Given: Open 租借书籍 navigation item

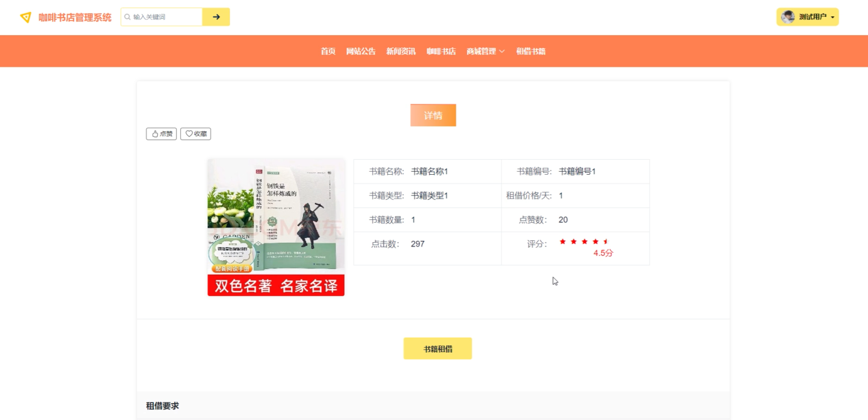Looking at the screenshot, I should (531, 52).
